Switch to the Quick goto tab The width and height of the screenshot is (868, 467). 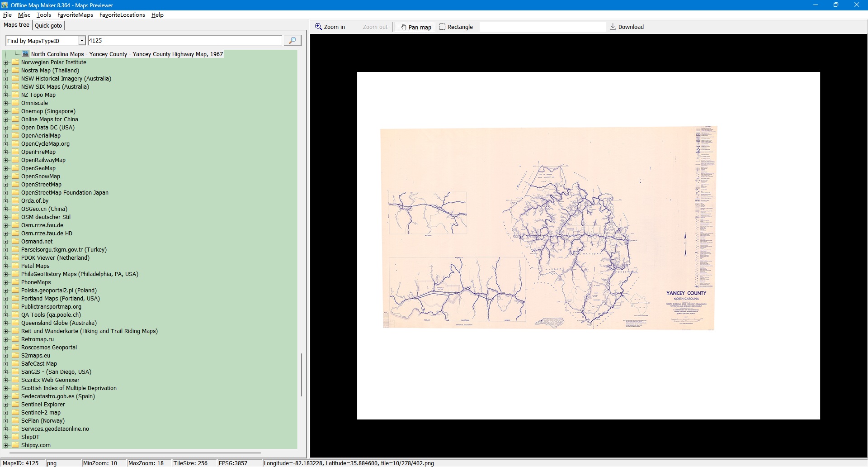coord(48,26)
